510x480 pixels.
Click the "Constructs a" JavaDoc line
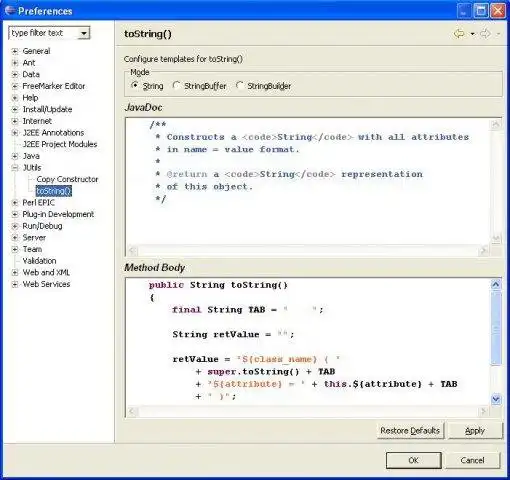click(x=312, y=137)
